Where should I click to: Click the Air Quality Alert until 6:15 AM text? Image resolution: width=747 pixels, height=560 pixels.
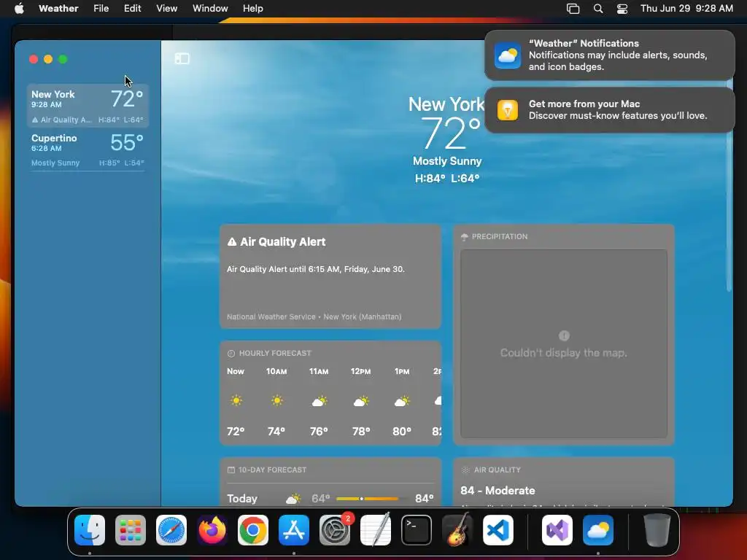[315, 269]
